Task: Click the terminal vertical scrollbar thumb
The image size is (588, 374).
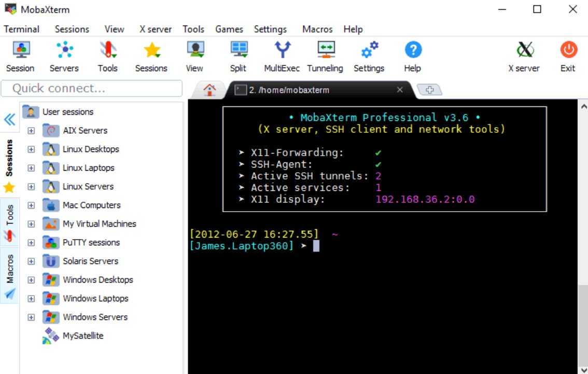Action: [583, 325]
